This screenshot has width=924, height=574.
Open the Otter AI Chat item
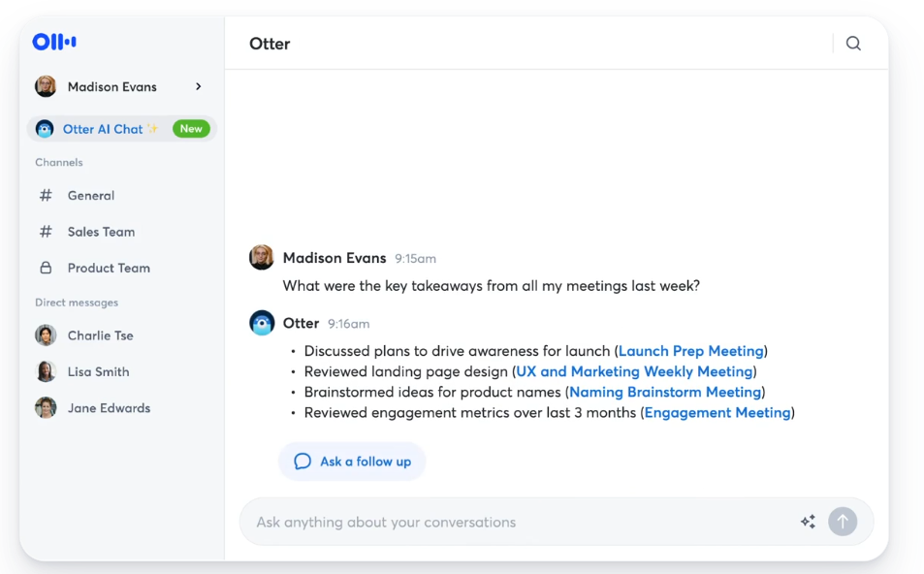[x=122, y=129]
